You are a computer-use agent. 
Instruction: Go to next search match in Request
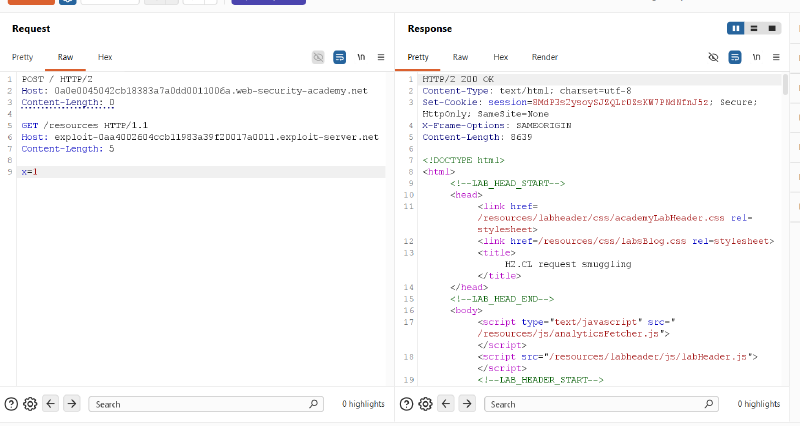(72, 404)
